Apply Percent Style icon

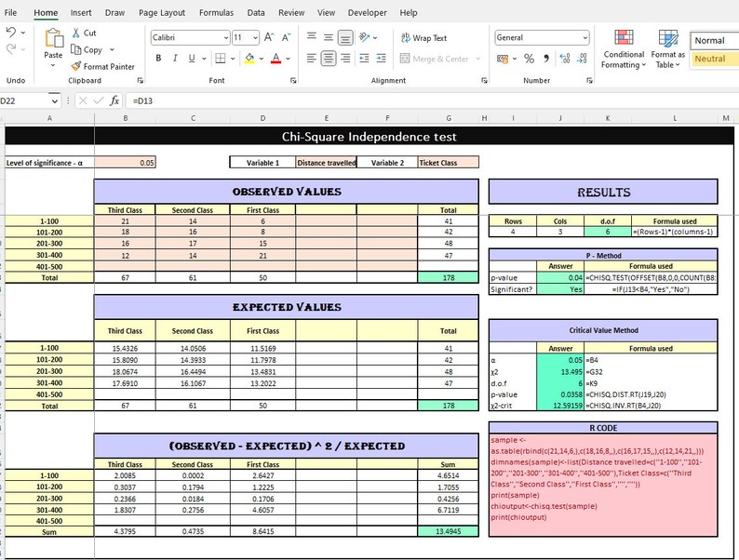coord(529,59)
